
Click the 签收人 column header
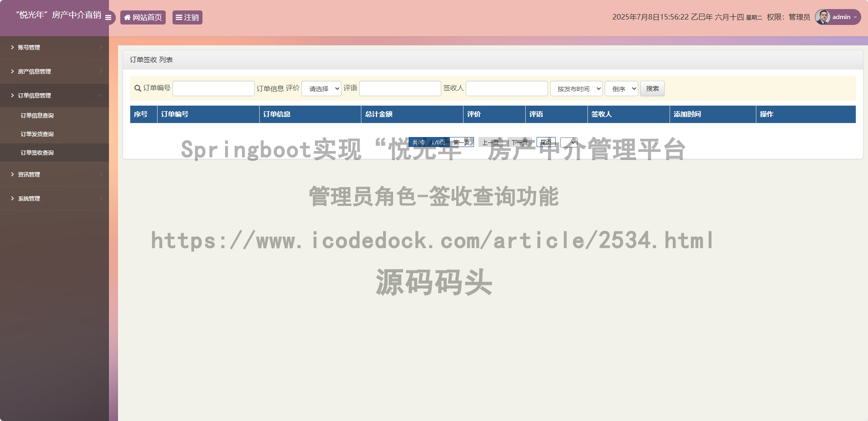tap(629, 114)
